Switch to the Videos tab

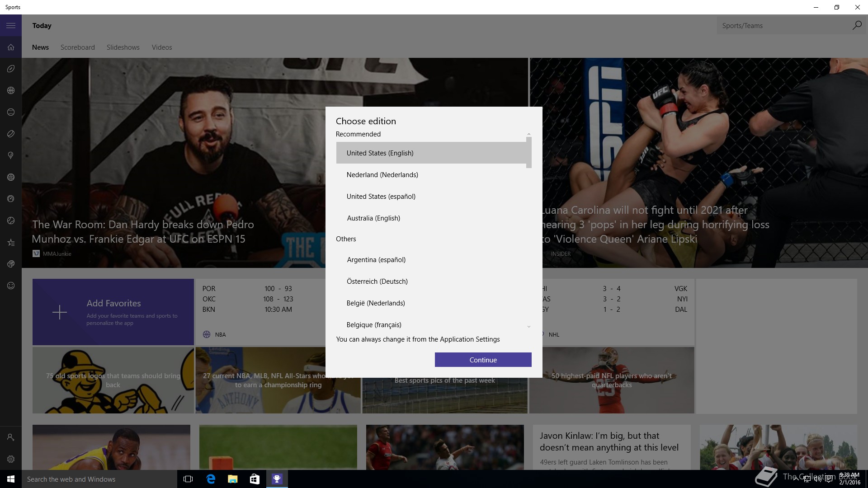[x=162, y=47]
